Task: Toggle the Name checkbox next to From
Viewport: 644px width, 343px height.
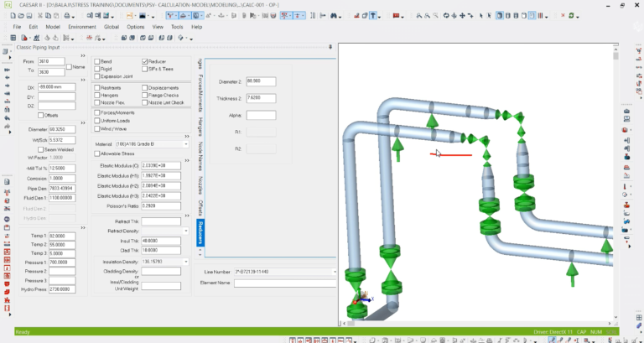Action: click(x=69, y=66)
